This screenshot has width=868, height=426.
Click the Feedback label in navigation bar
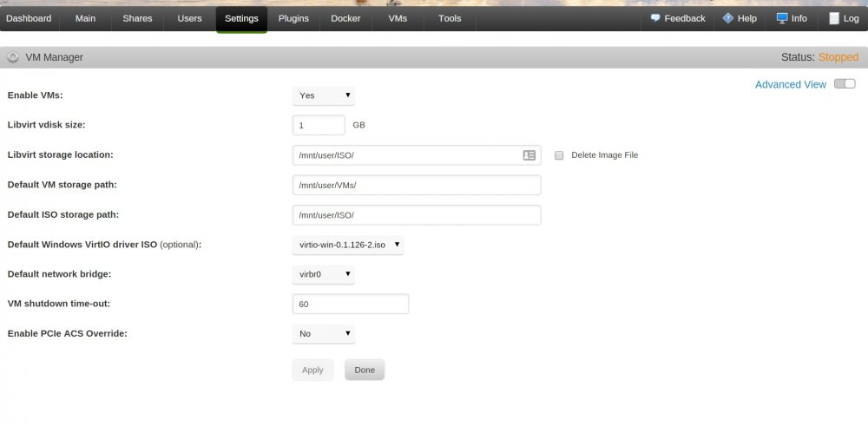[685, 18]
